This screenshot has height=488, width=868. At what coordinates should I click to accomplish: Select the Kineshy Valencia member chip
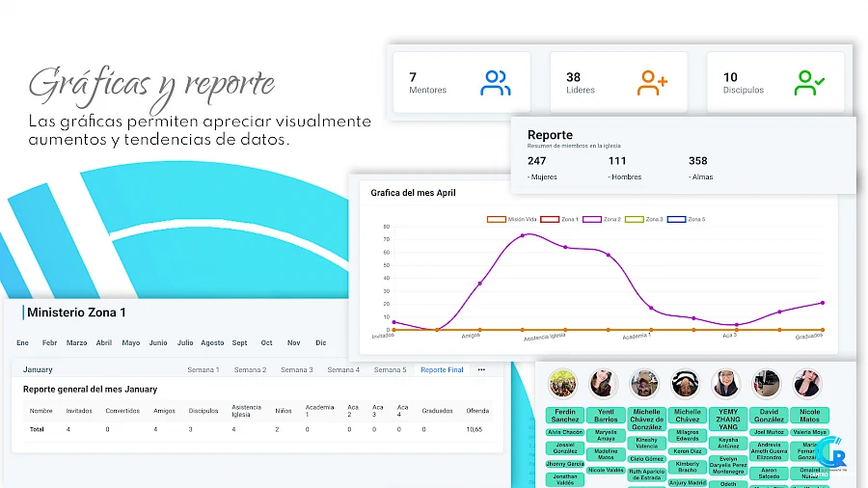tap(646, 444)
